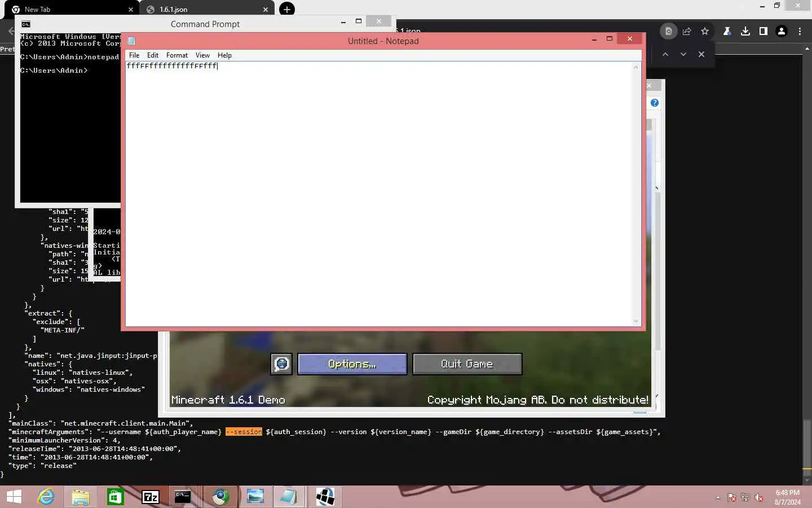Toggle the browser side panel icon
This screenshot has width=812, height=508.
coord(764,32)
